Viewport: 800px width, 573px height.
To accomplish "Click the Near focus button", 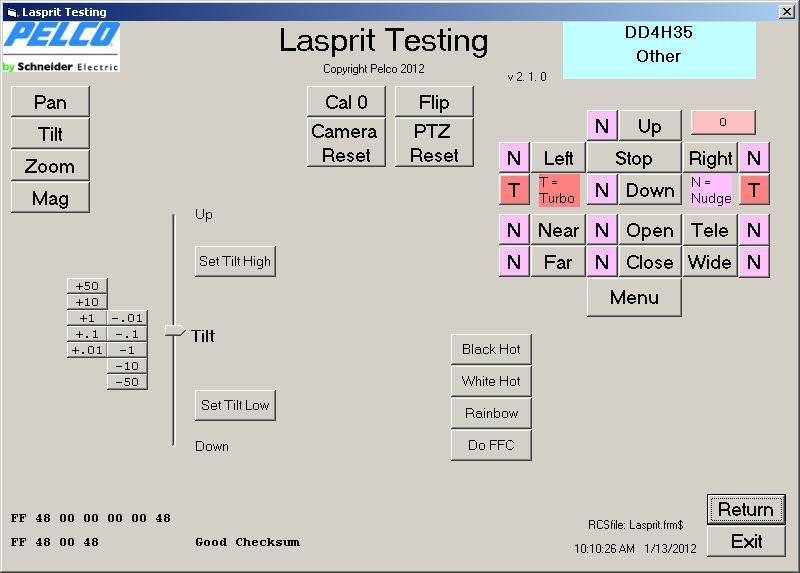I will click(558, 230).
